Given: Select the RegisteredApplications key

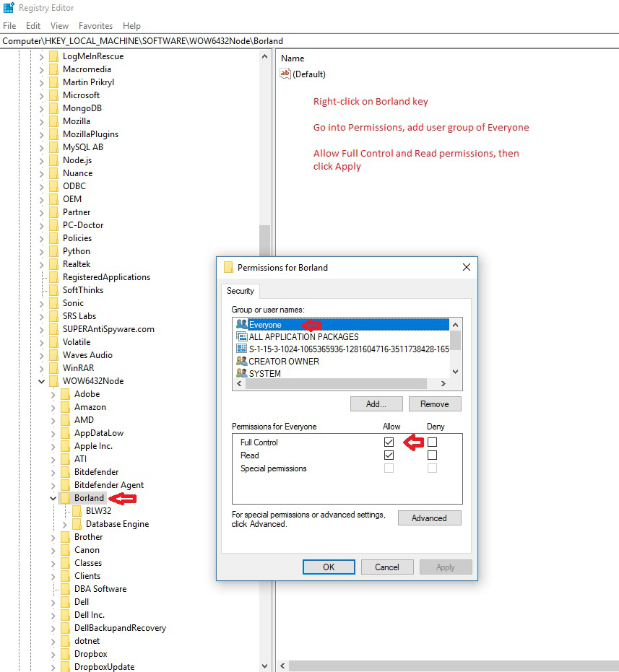Looking at the screenshot, I should (106, 277).
